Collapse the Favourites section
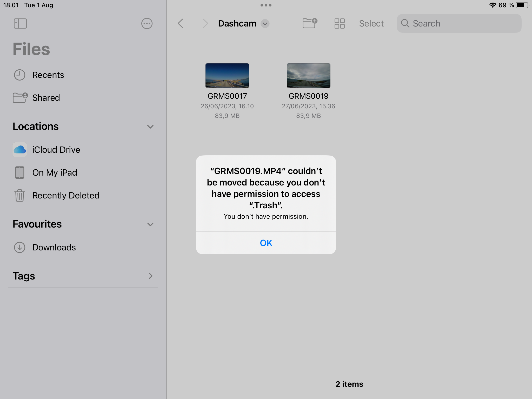This screenshot has height=399, width=532. 150,224
